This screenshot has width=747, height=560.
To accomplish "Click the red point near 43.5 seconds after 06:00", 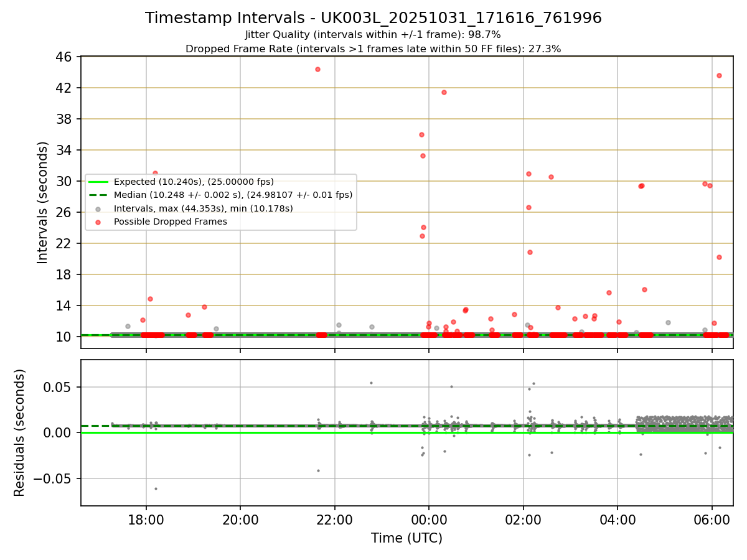I will coord(719,75).
